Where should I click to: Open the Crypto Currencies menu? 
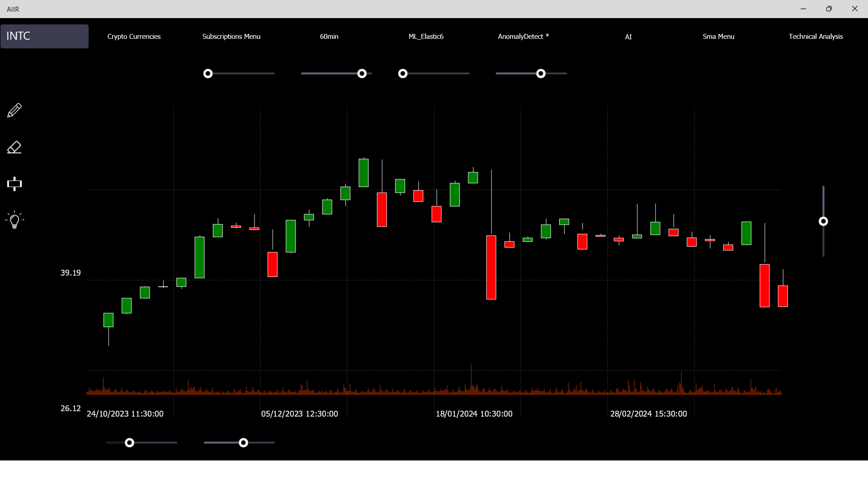point(134,37)
